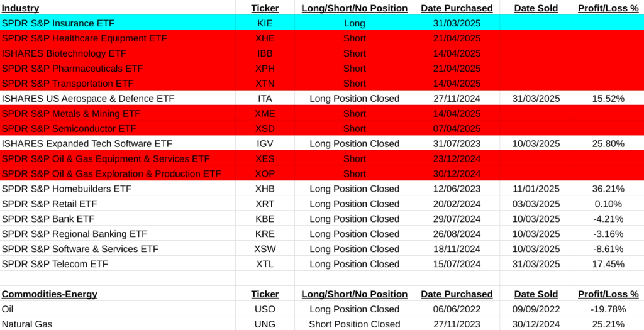Click the -8.61% loss cell

point(608,250)
